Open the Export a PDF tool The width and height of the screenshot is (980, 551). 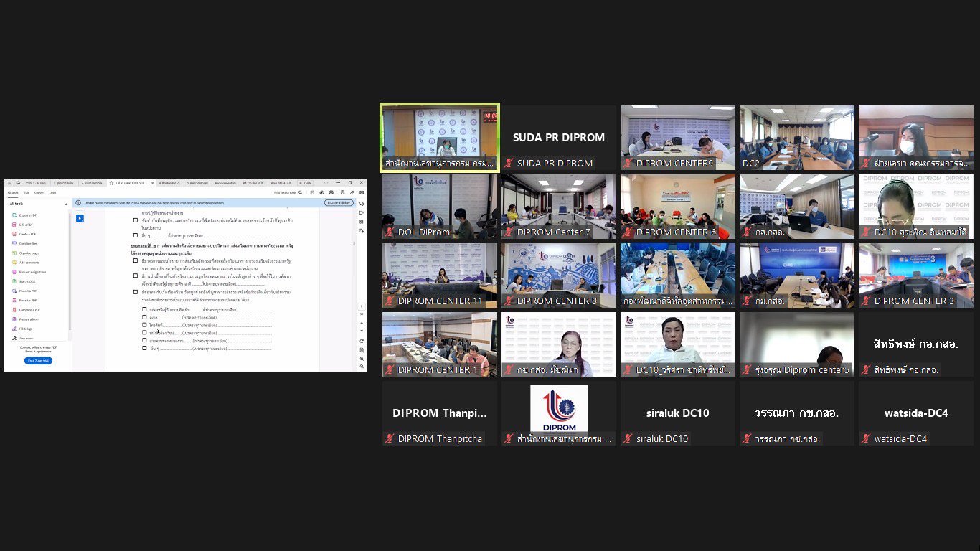27,215
